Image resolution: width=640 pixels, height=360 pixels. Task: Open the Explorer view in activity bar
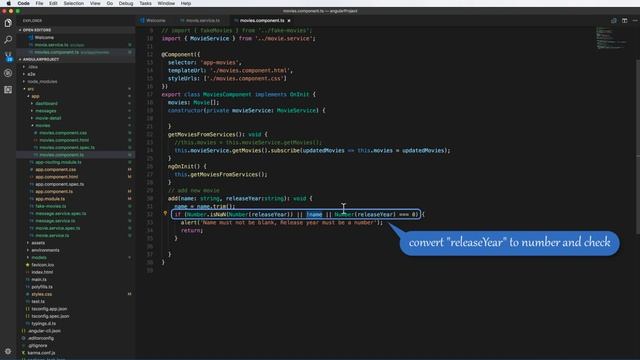(x=8, y=23)
